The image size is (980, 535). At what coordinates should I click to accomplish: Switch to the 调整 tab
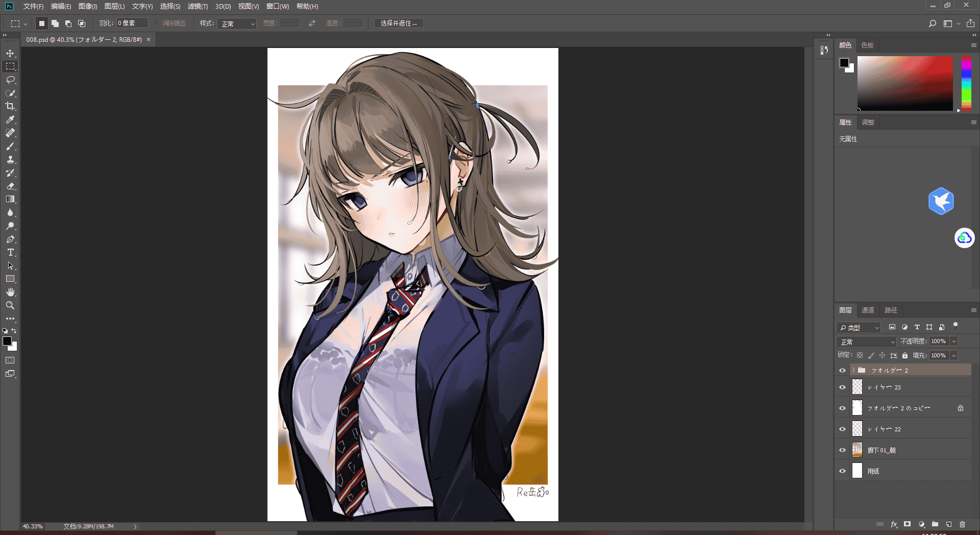tap(868, 122)
